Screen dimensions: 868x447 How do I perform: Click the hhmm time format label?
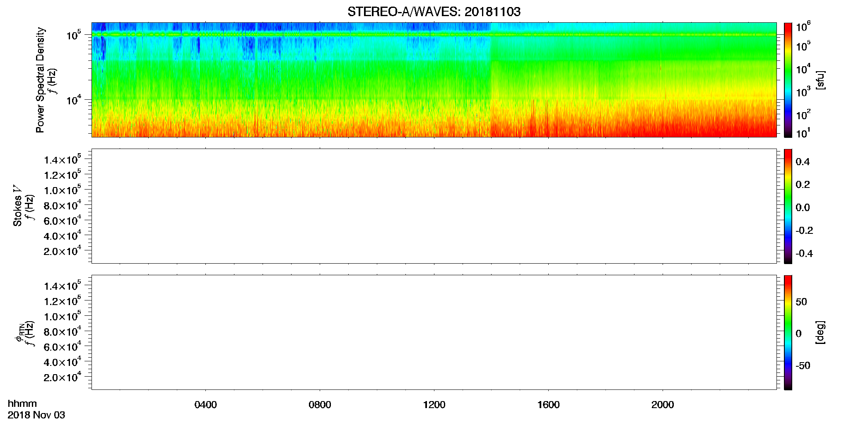pos(22,404)
